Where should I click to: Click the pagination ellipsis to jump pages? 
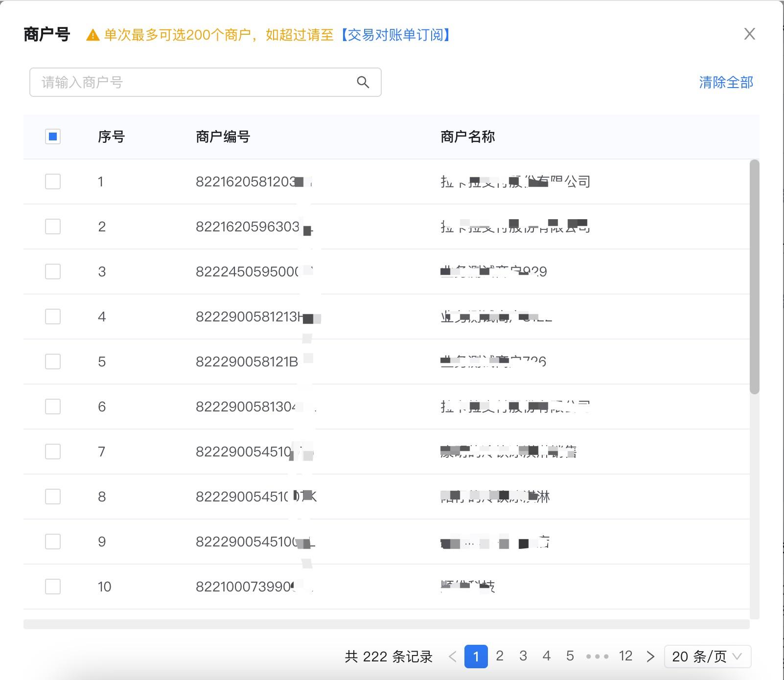tap(597, 656)
